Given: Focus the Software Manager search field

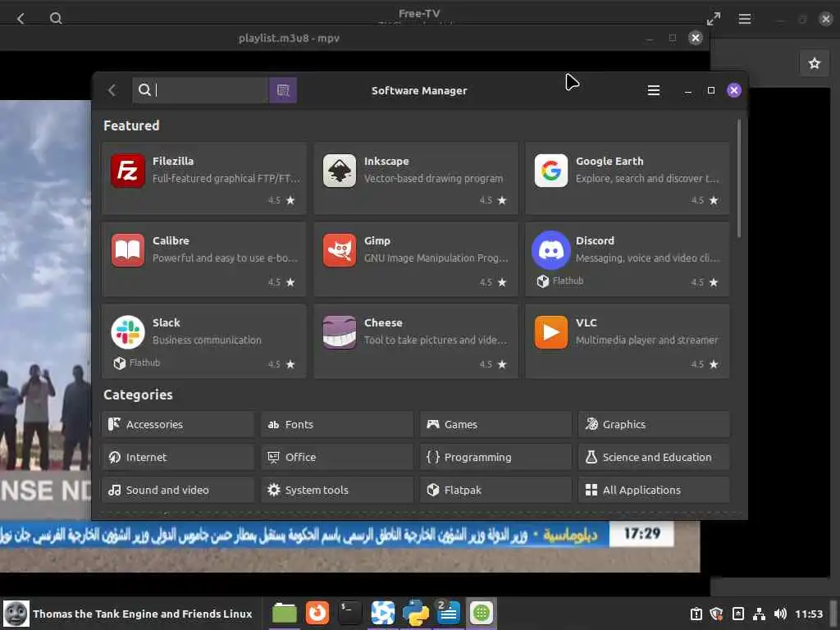Looking at the screenshot, I should coord(200,90).
